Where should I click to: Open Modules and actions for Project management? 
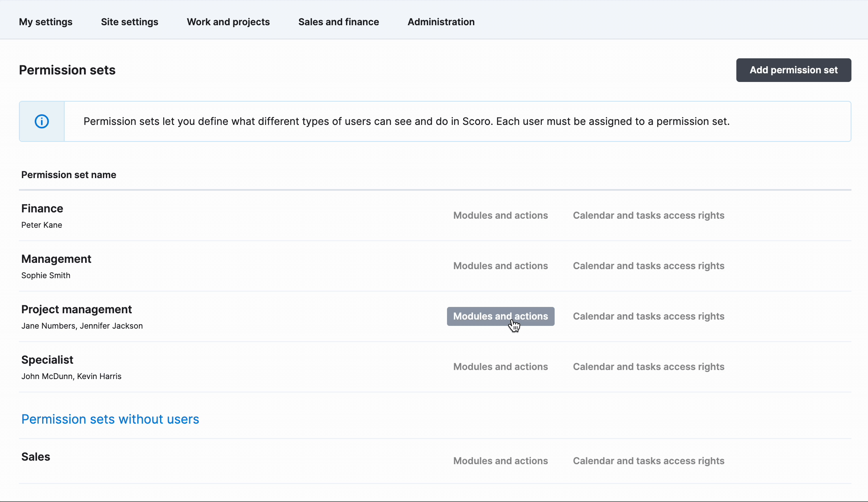point(501,316)
